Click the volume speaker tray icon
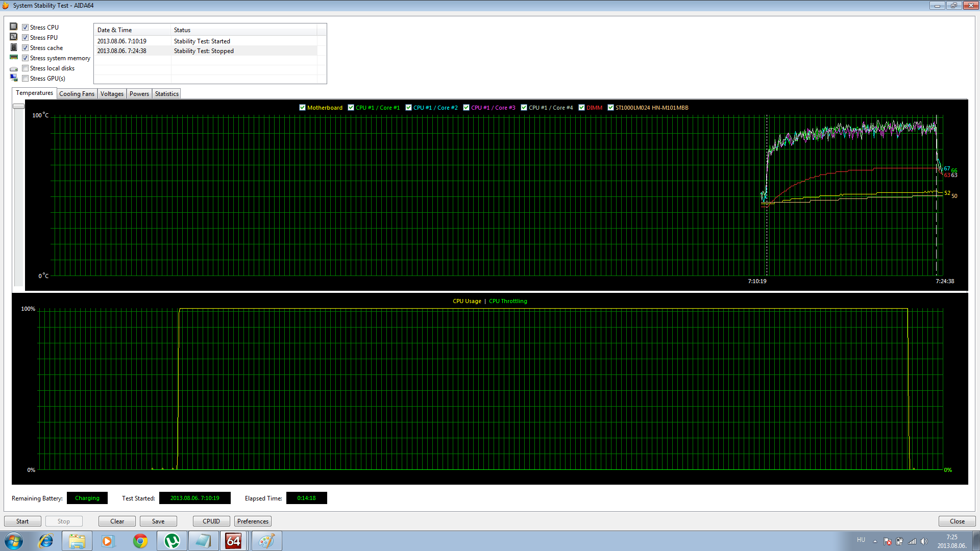 tap(924, 541)
